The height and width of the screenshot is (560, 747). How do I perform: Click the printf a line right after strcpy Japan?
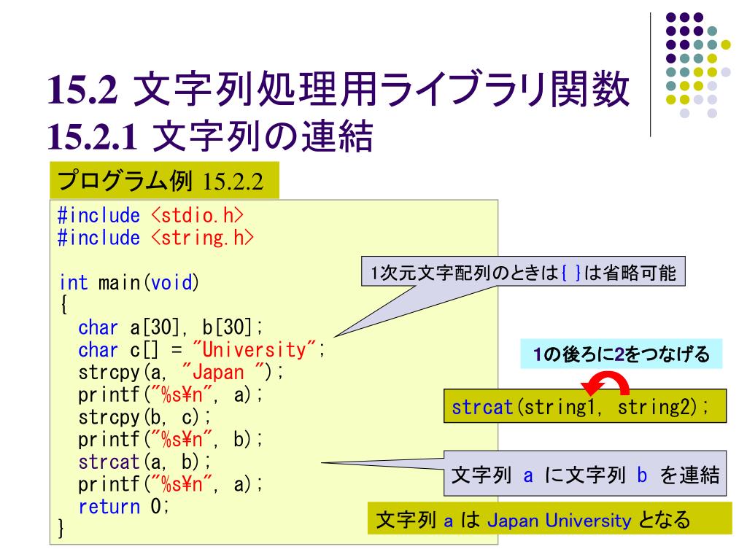171,394
